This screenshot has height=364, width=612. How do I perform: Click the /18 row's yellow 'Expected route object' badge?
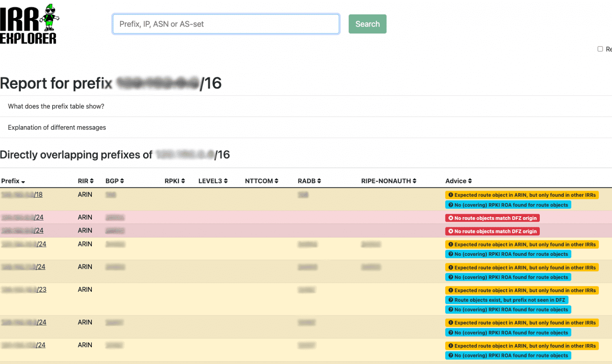pyautogui.click(x=521, y=195)
